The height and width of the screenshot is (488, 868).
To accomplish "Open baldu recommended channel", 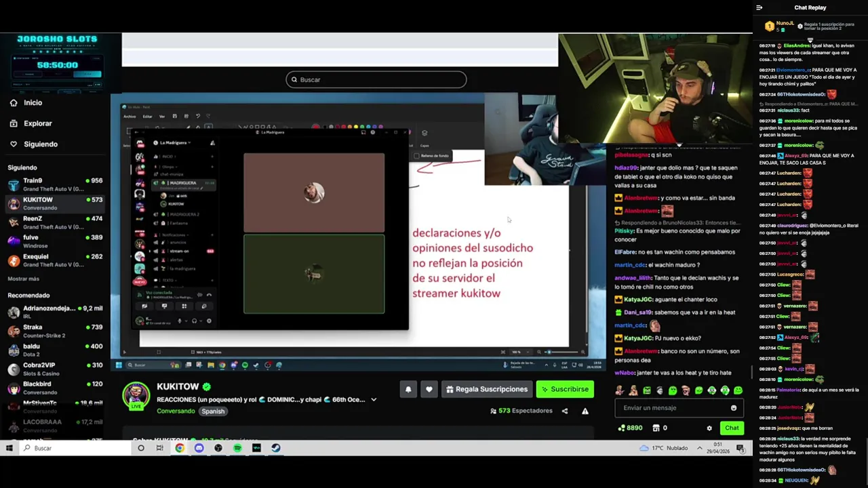I will point(55,350).
